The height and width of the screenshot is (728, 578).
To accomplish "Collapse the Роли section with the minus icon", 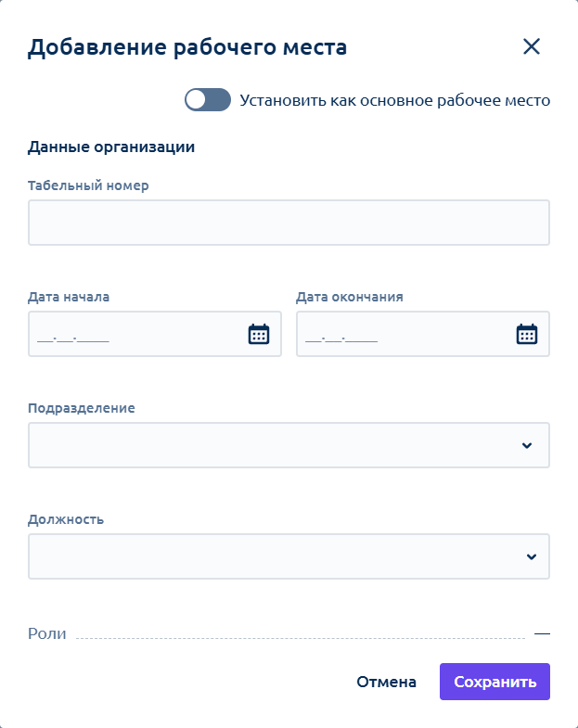I will tap(542, 634).
